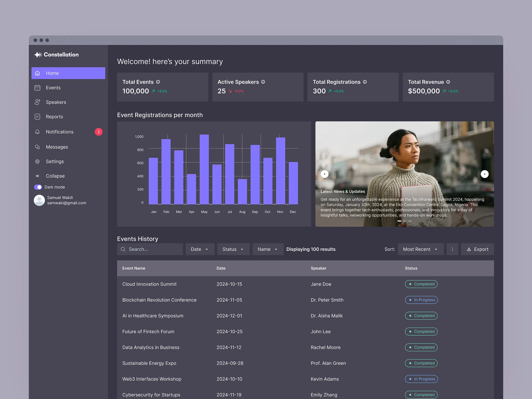
Task: Click In Progress status for Blockchain Revolution Conference
Action: click(x=421, y=300)
